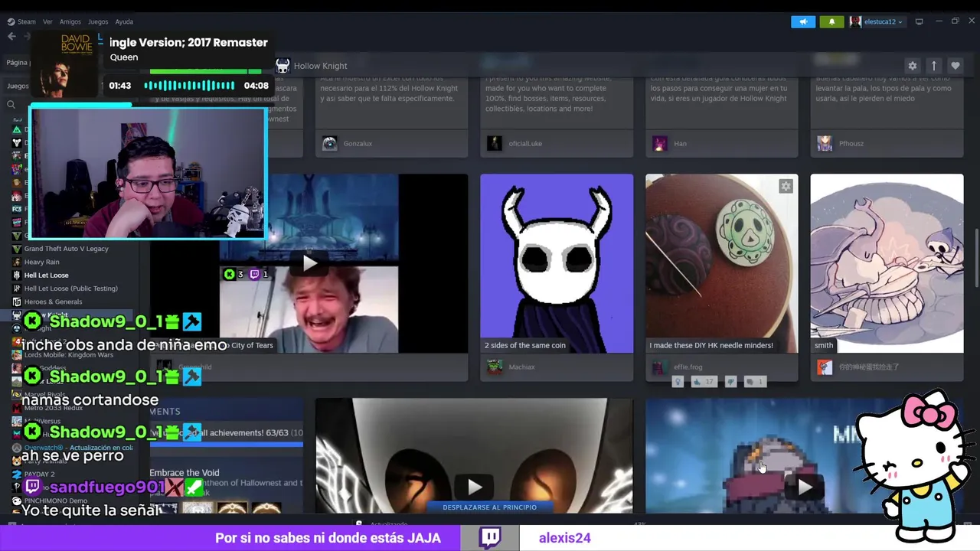Click the Hollow Knight game icon in header
The width and height of the screenshot is (980, 551).
coord(283,66)
